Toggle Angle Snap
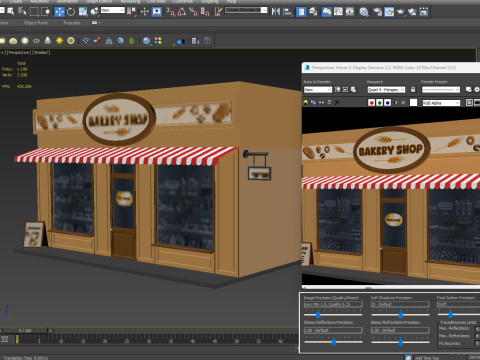The width and height of the screenshot is (480, 360). pos(182,12)
